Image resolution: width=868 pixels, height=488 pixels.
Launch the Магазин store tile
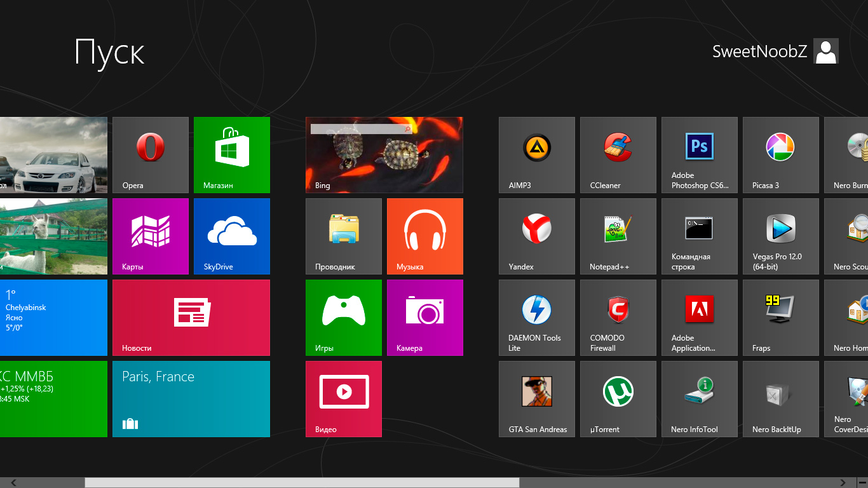tap(232, 155)
